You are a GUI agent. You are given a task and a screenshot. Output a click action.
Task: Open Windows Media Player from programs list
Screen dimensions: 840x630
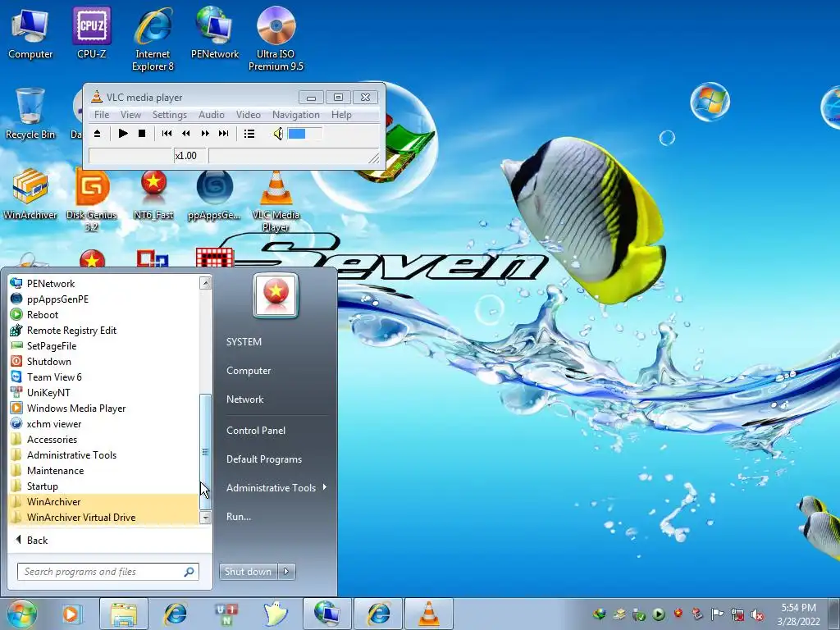(103, 409)
